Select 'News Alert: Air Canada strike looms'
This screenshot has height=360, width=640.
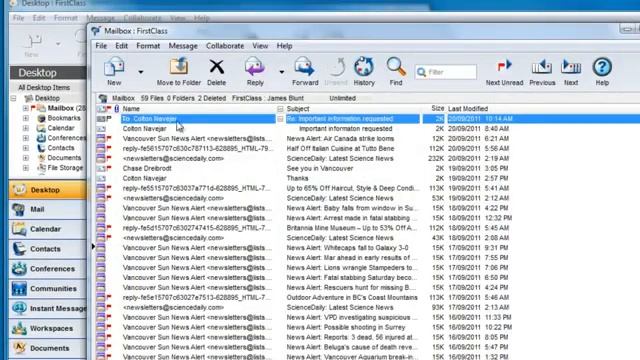(x=340, y=138)
